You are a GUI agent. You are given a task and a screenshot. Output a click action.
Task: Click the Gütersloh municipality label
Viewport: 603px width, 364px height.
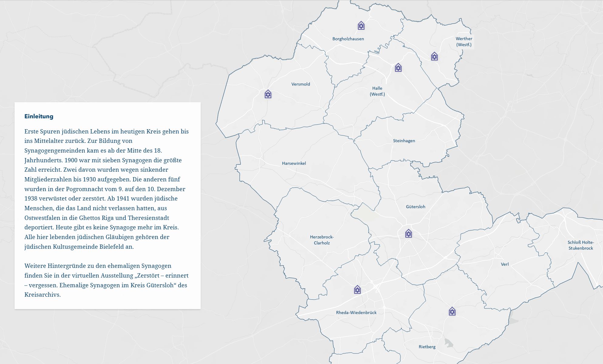pyautogui.click(x=416, y=207)
